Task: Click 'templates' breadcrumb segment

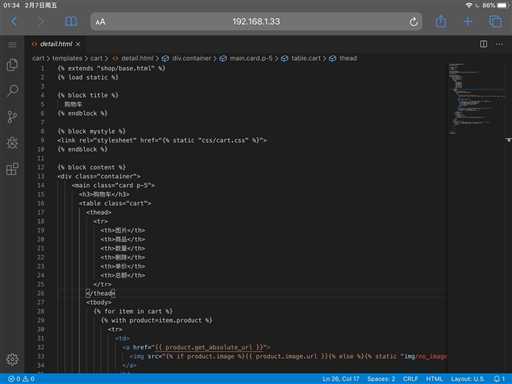Action: click(67, 58)
